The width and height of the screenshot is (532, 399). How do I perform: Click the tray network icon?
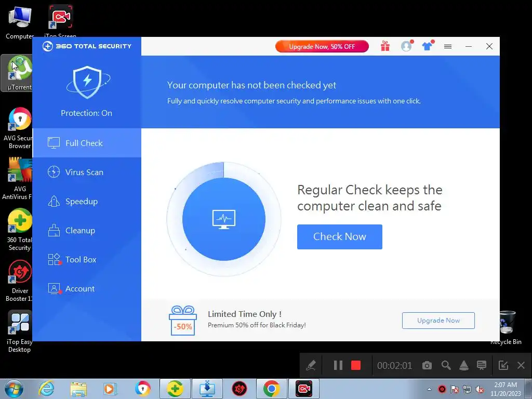point(467,389)
